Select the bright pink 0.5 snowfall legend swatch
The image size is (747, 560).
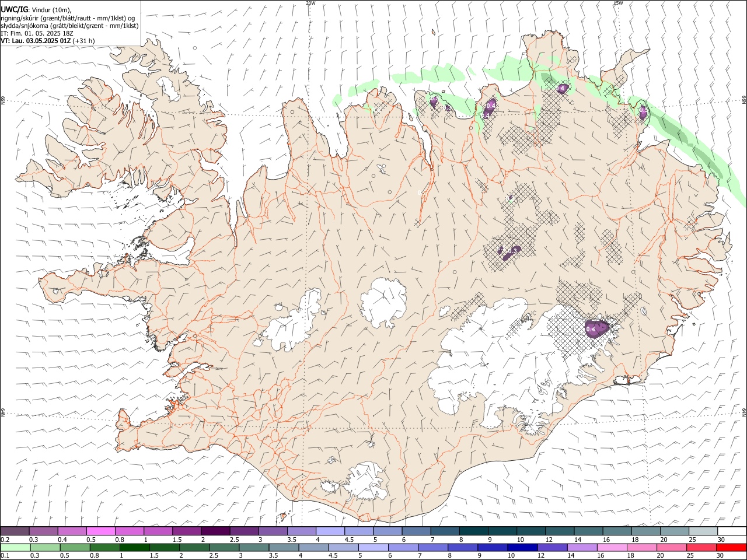[x=100, y=531]
